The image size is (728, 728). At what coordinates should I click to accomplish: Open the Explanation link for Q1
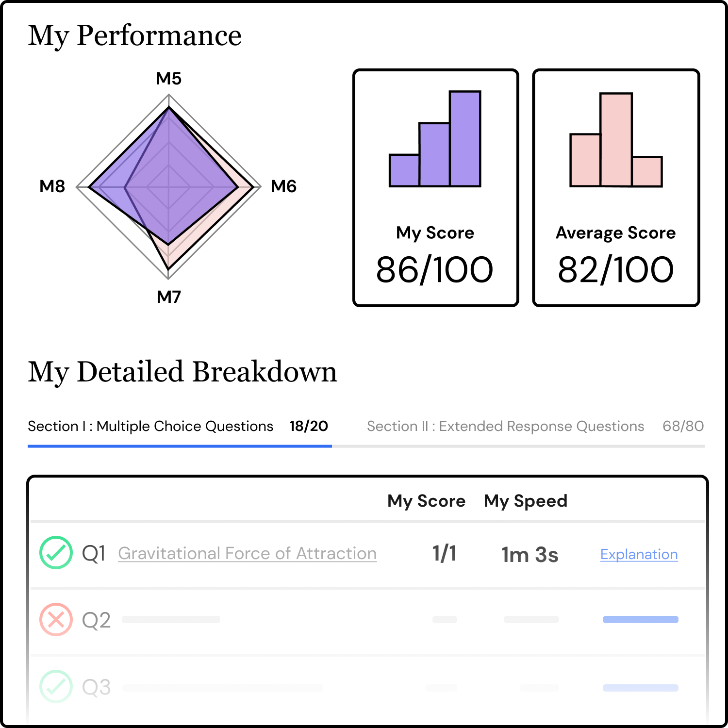[x=639, y=554]
